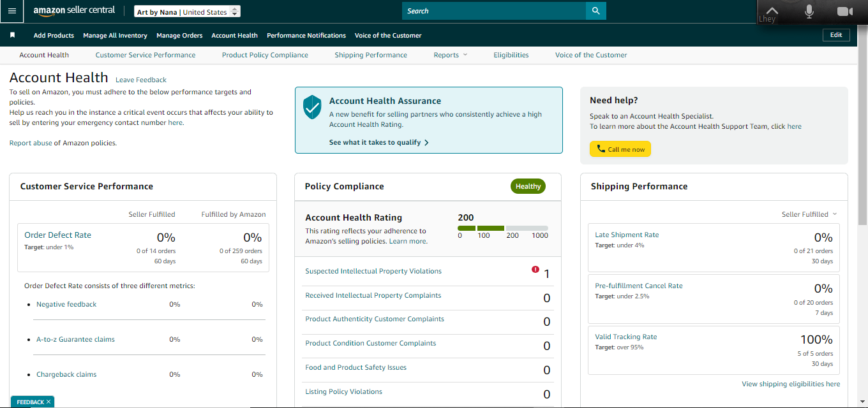Open the Art by Nana store selector
868x408 pixels.
tap(188, 11)
